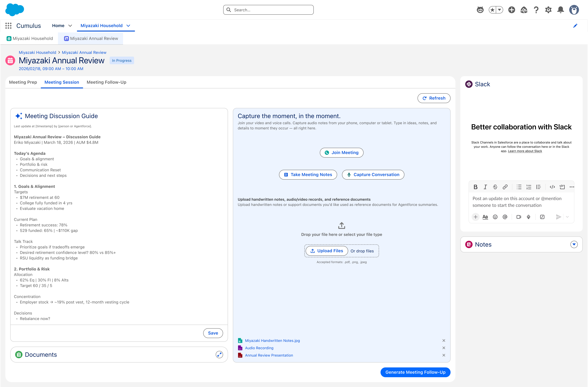This screenshot has width=588, height=387.
Task: Switch to the Miyazaki Household subtab
Action: click(30, 39)
